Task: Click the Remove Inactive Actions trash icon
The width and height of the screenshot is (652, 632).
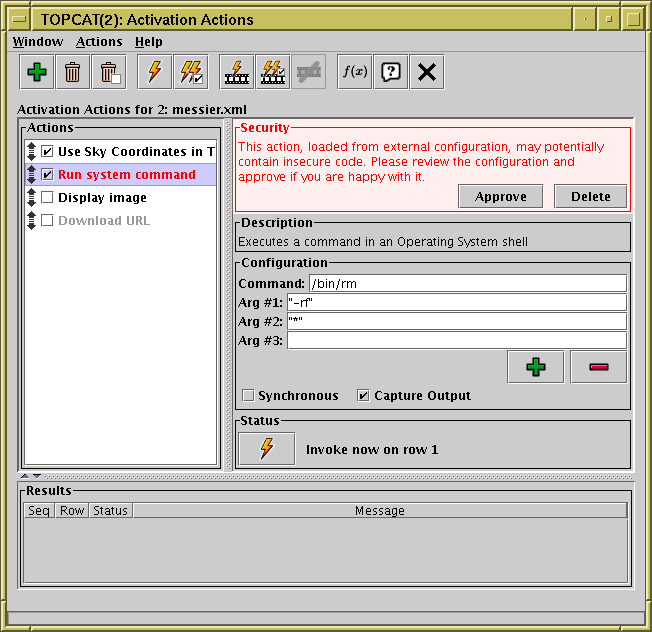Action: click(109, 72)
